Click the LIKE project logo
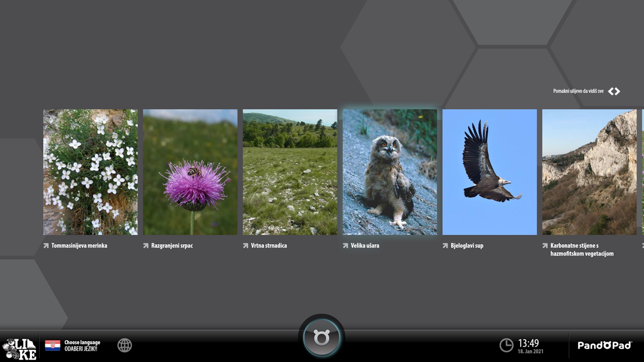This screenshot has height=362, width=644. coord(19,349)
